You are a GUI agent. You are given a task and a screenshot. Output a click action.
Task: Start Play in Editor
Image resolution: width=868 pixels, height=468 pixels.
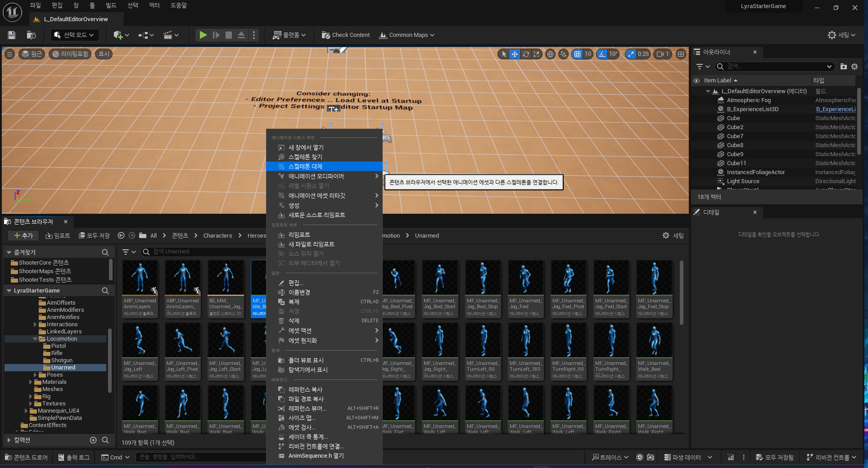coord(203,35)
